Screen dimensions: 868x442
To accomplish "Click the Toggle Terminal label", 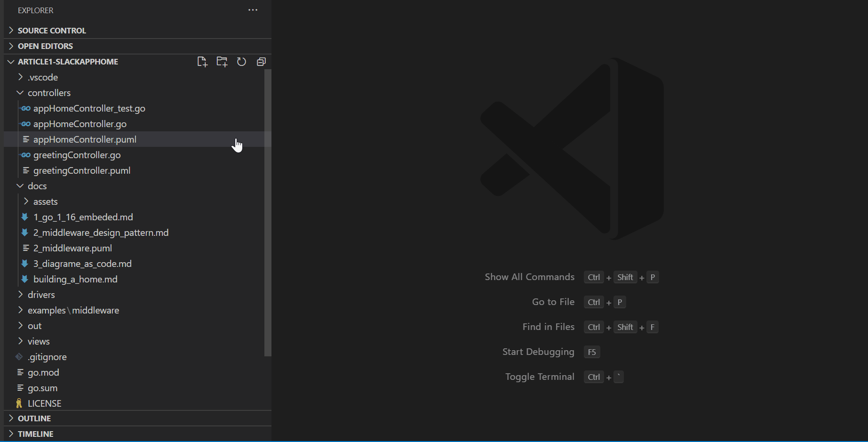I will 540,377.
